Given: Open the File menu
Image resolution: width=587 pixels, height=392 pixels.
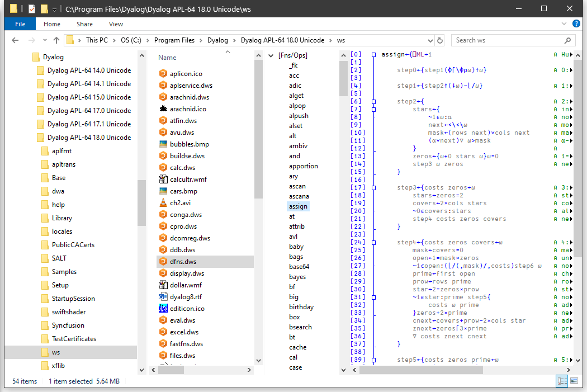Looking at the screenshot, I should (x=20, y=24).
